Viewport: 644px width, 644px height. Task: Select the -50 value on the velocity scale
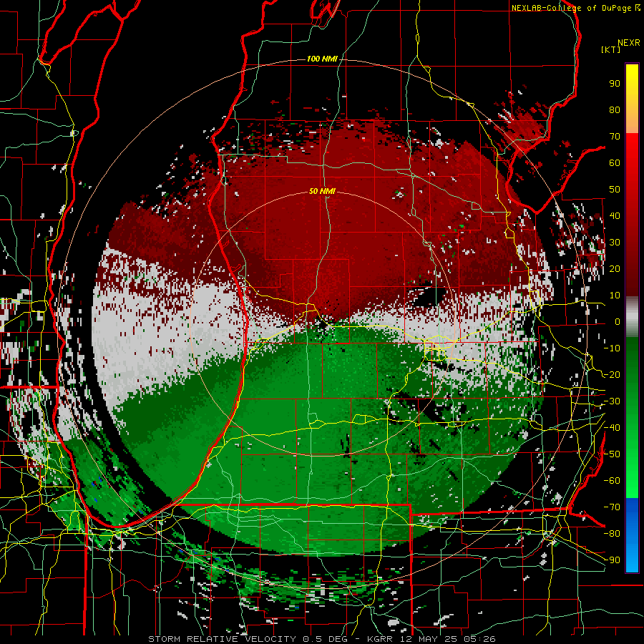612,454
